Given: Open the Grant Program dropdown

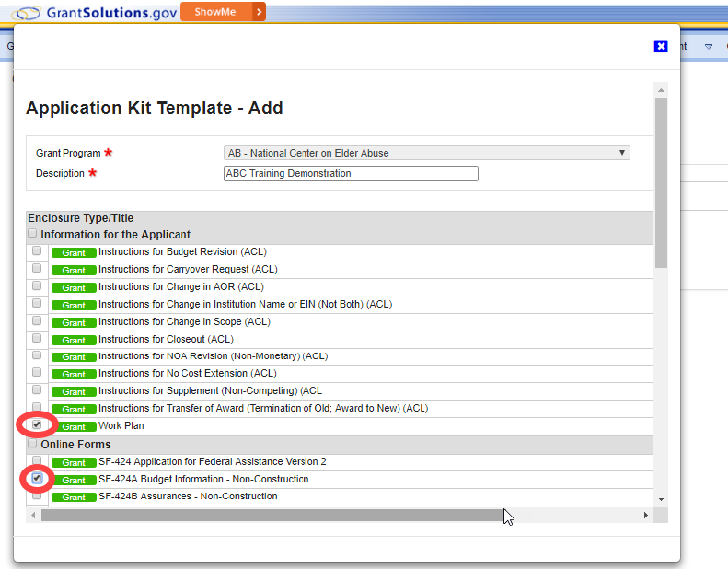Looking at the screenshot, I should point(427,153).
